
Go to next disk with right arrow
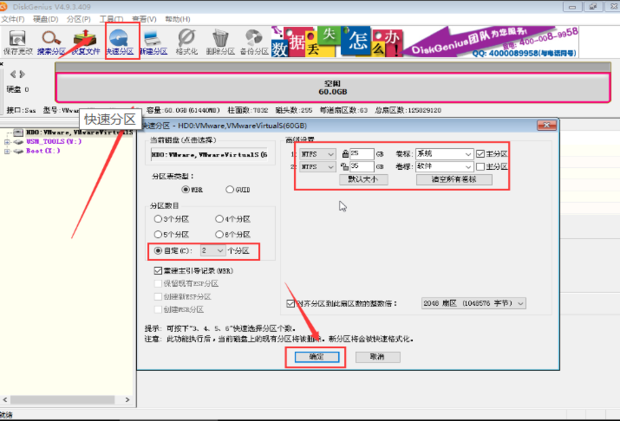point(23,74)
